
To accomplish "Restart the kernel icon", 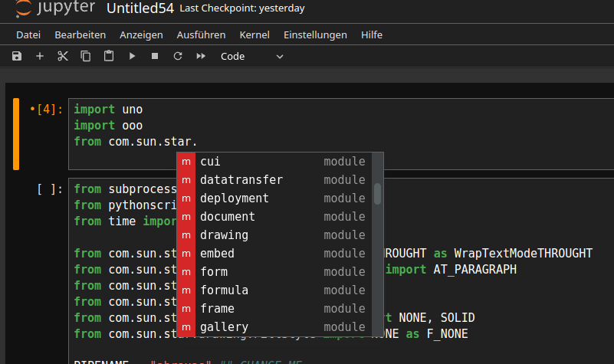I will point(178,56).
